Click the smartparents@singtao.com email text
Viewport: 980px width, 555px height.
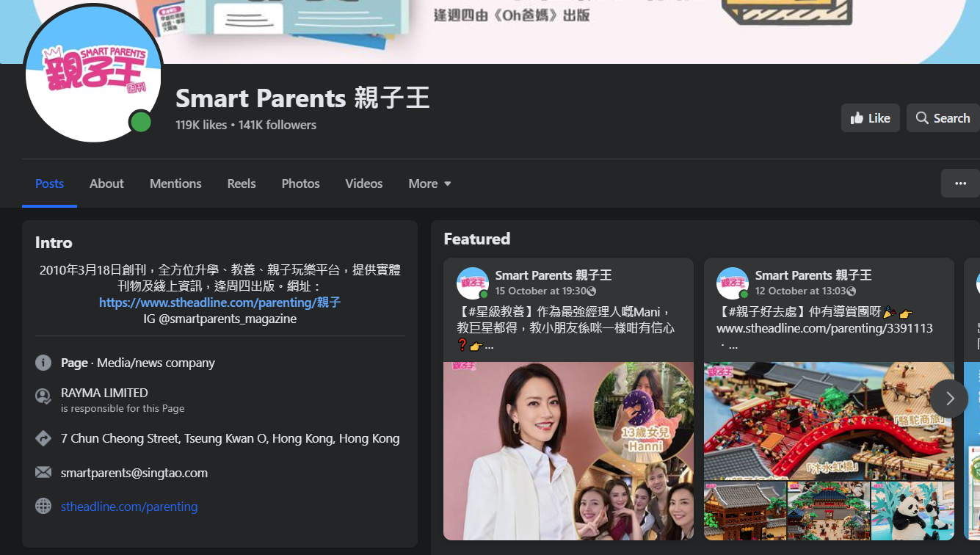[x=134, y=473]
